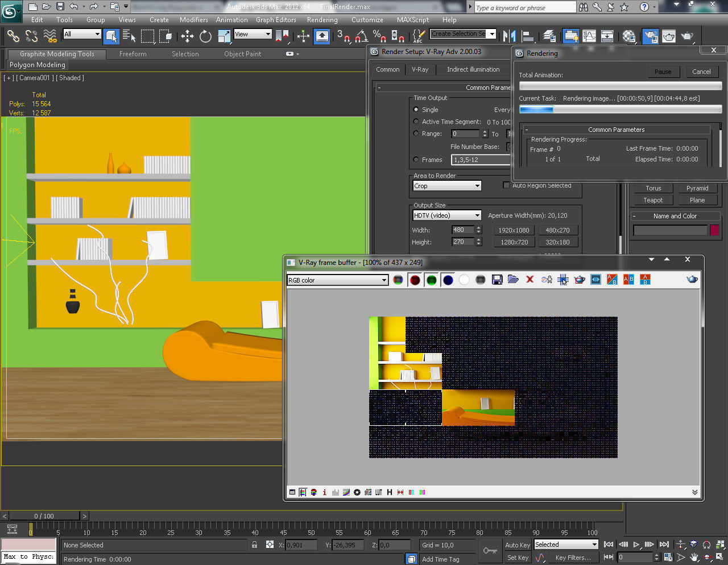
Task: Open the Selected key filter dropdown
Action: [x=566, y=545]
